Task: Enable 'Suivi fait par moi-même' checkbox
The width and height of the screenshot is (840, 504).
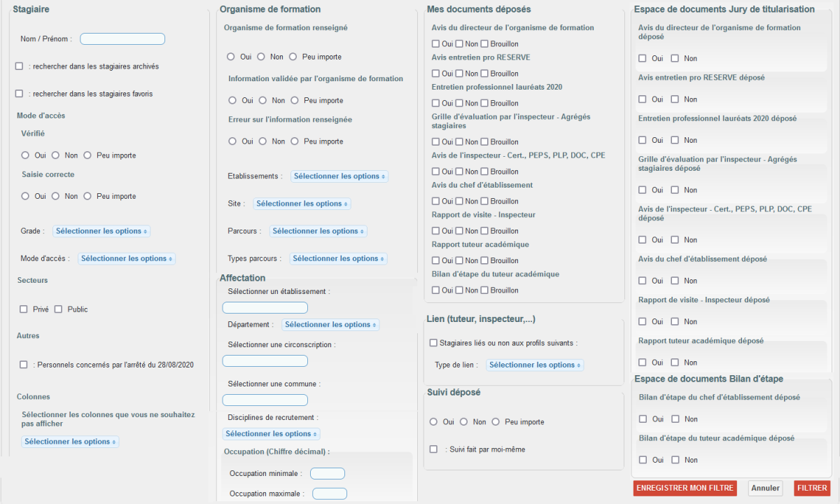Action: 434,449
